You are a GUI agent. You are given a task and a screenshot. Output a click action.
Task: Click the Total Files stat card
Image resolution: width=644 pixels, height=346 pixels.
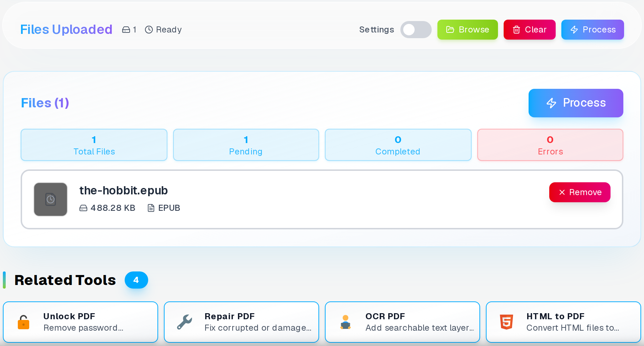[94, 145]
